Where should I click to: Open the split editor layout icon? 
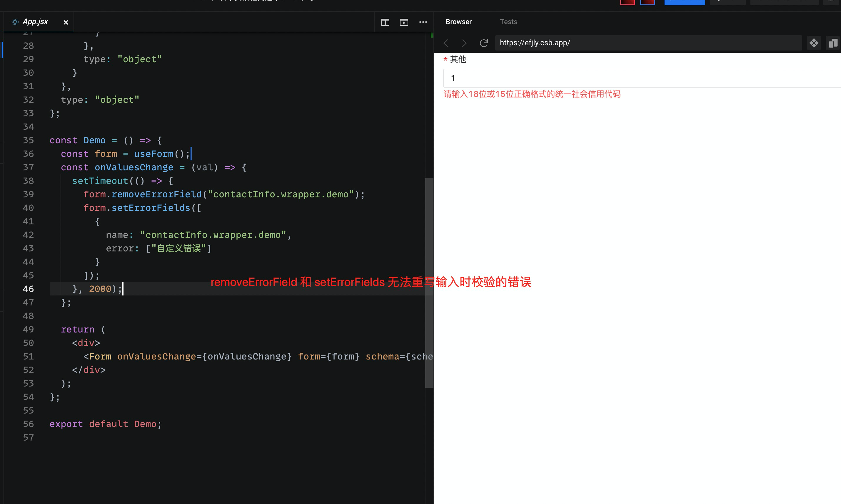point(385,22)
